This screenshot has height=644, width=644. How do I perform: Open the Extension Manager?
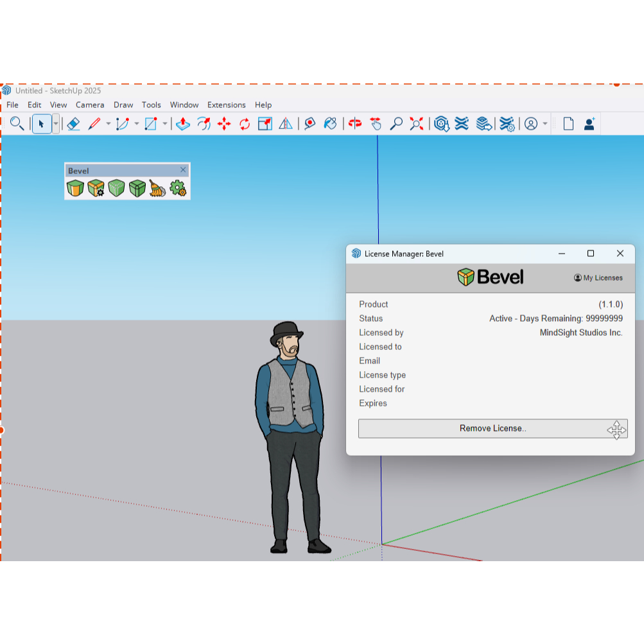pyautogui.click(x=507, y=124)
